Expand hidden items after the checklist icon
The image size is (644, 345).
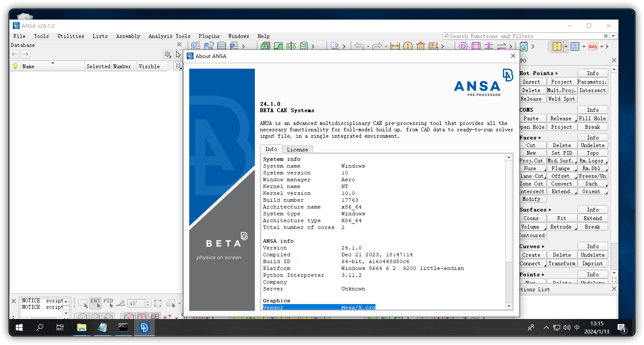point(313,46)
